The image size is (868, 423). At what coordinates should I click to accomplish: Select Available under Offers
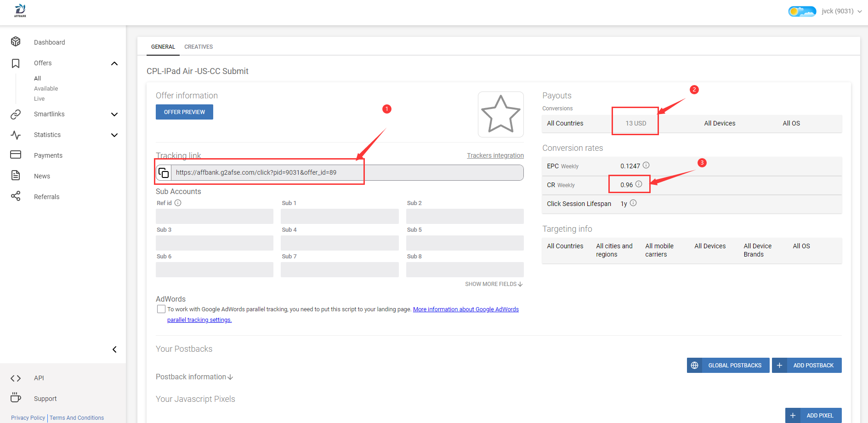tap(46, 88)
